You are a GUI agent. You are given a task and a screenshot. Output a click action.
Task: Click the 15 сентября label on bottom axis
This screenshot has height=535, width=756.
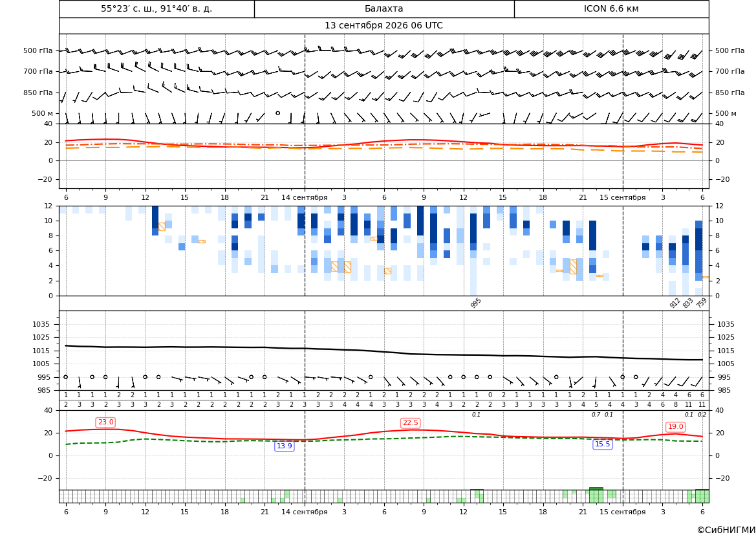(x=622, y=512)
